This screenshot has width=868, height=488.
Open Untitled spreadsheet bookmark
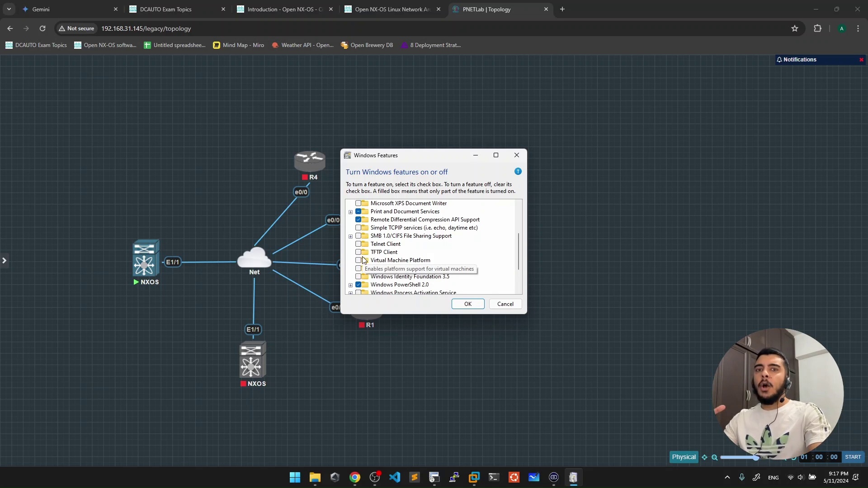[175, 45]
